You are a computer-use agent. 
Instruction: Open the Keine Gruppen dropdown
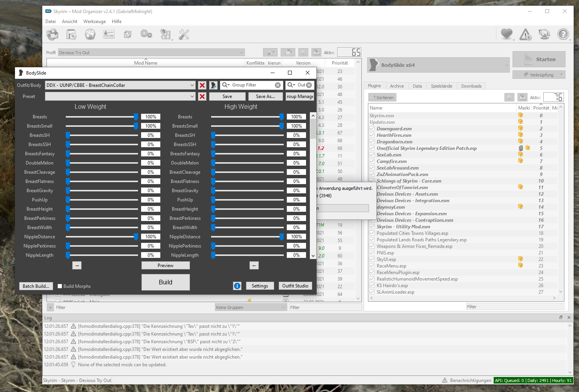(x=251, y=307)
